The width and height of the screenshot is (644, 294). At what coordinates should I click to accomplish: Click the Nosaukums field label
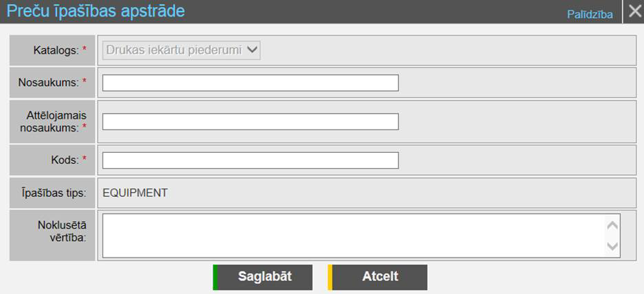click(48, 83)
